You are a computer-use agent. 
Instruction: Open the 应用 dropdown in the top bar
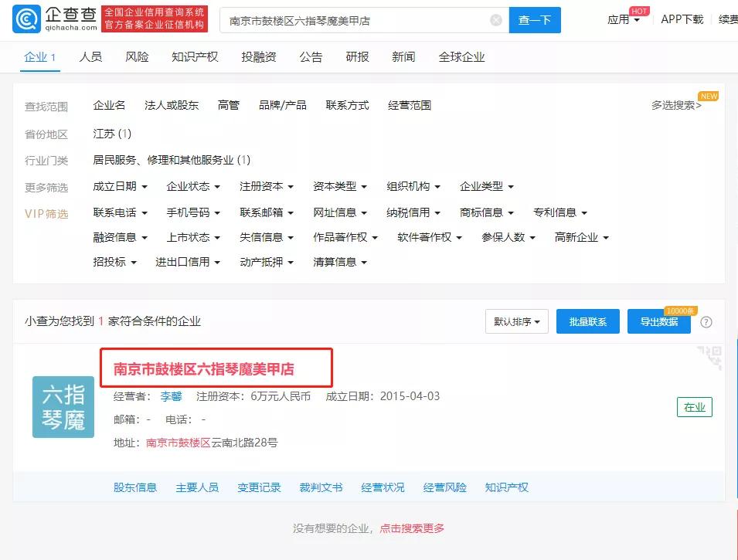click(623, 19)
